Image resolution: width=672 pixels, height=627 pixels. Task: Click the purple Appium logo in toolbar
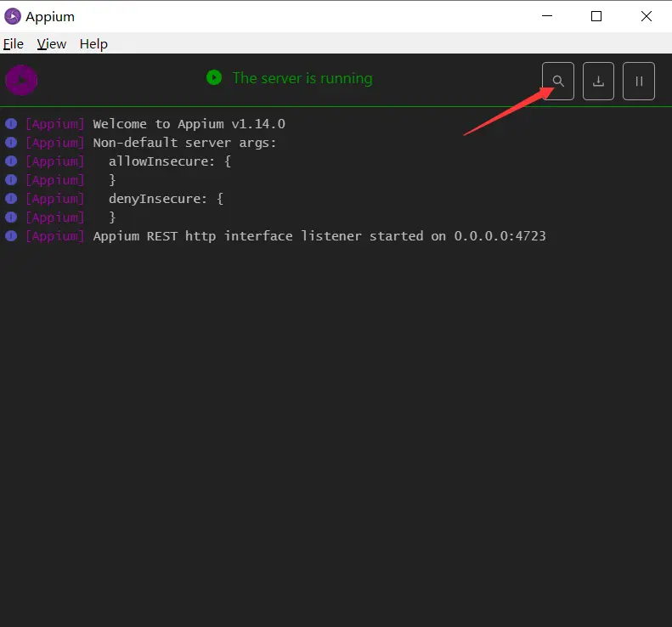(x=21, y=80)
